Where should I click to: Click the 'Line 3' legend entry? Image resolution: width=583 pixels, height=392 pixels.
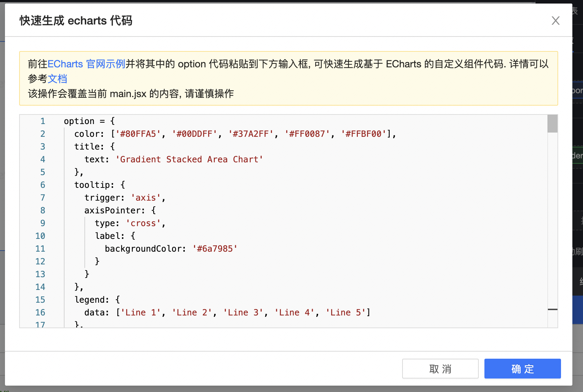243,313
